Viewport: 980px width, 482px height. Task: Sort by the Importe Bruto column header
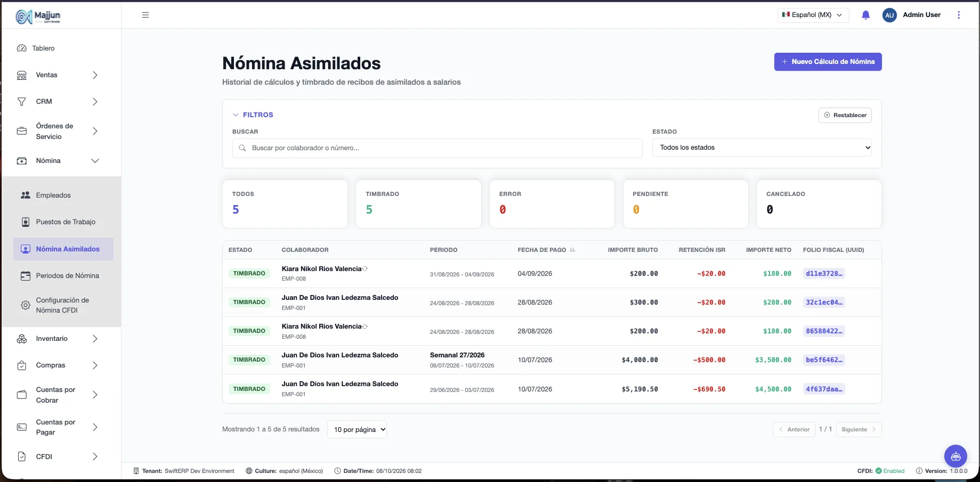pos(633,250)
